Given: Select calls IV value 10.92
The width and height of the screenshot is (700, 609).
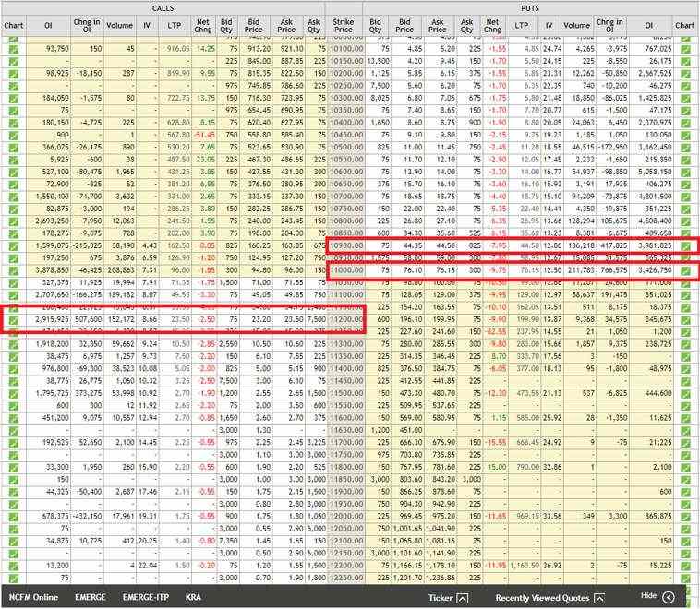Looking at the screenshot, I should (x=148, y=393).
